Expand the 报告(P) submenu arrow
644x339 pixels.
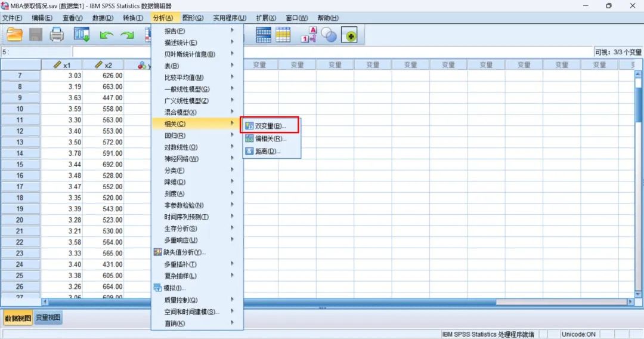coord(233,30)
